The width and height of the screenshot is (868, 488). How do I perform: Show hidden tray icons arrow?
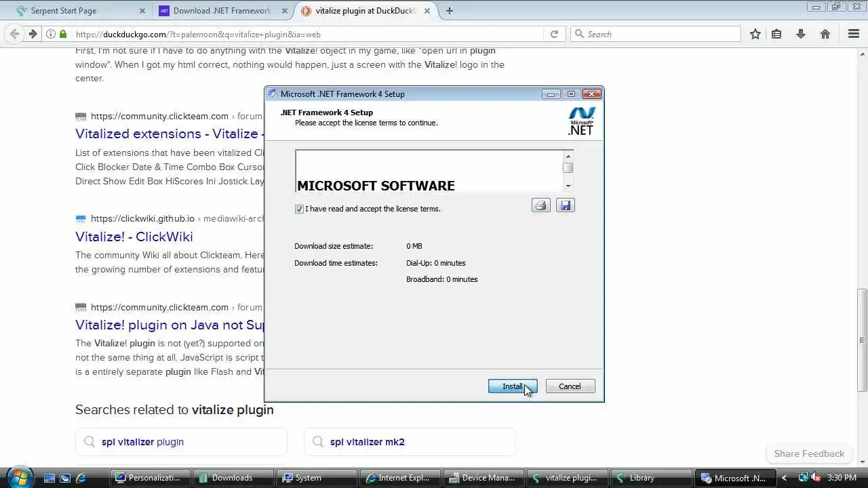tap(785, 478)
